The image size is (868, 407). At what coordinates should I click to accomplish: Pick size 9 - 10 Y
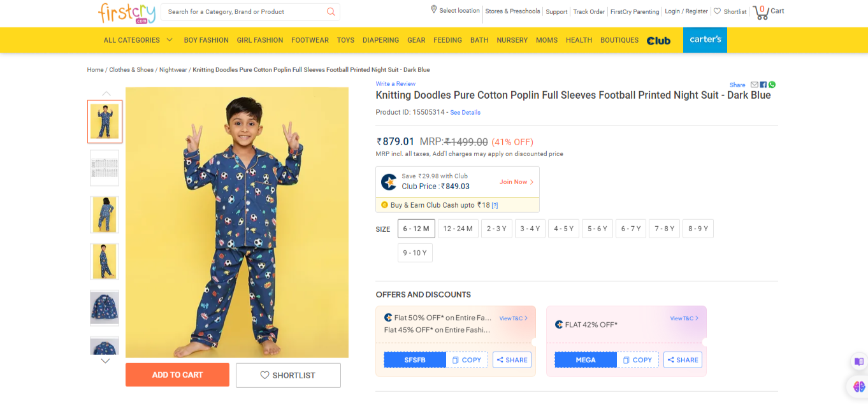click(415, 253)
